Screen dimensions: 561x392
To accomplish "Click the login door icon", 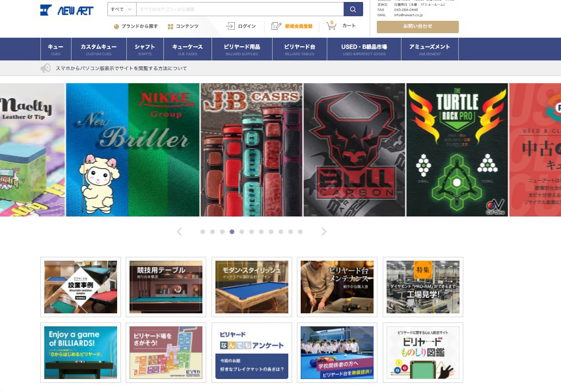I will [x=230, y=26].
